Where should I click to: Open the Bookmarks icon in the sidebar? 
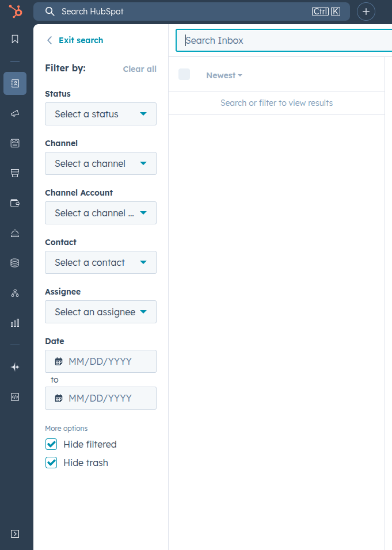pyautogui.click(x=15, y=39)
